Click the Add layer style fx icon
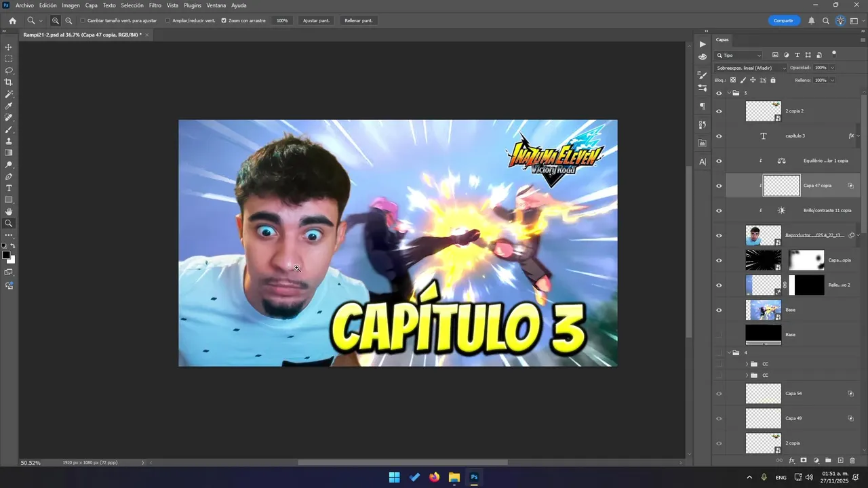This screenshot has width=868, height=488. click(791, 461)
